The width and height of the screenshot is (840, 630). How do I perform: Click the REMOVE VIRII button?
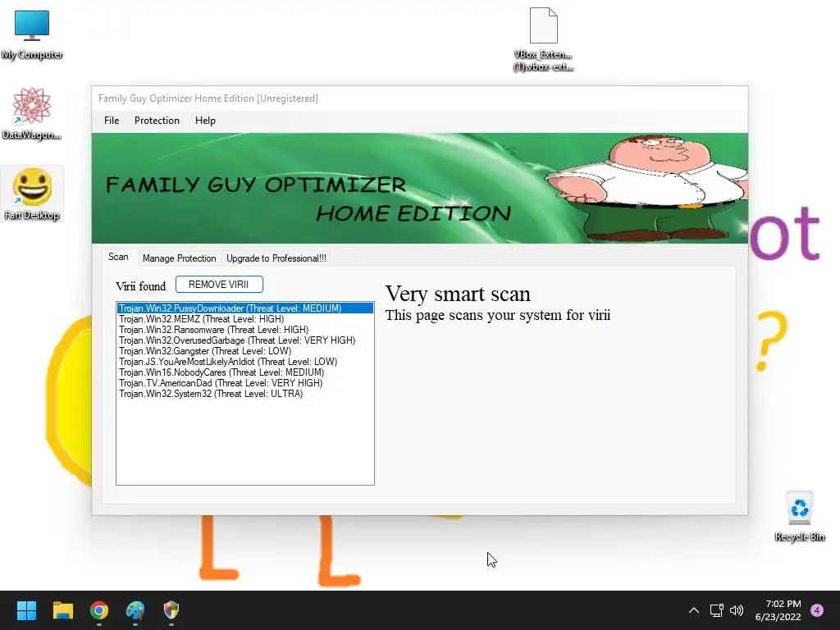click(x=219, y=285)
